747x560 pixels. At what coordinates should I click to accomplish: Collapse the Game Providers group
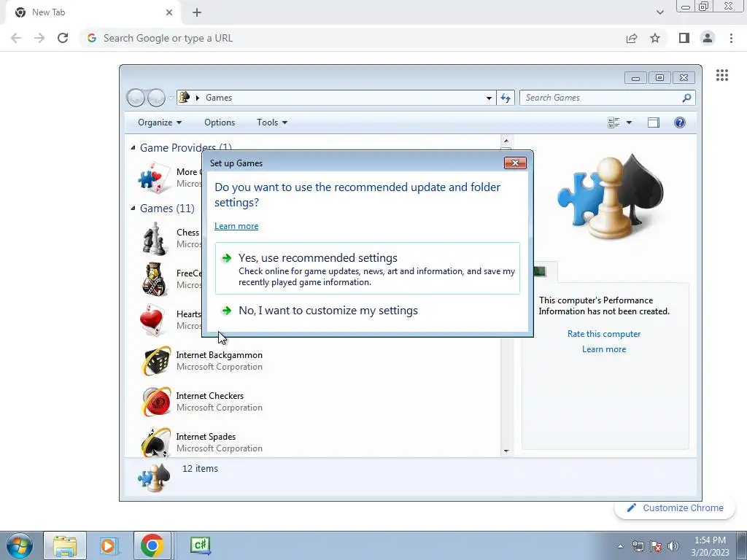coord(133,148)
